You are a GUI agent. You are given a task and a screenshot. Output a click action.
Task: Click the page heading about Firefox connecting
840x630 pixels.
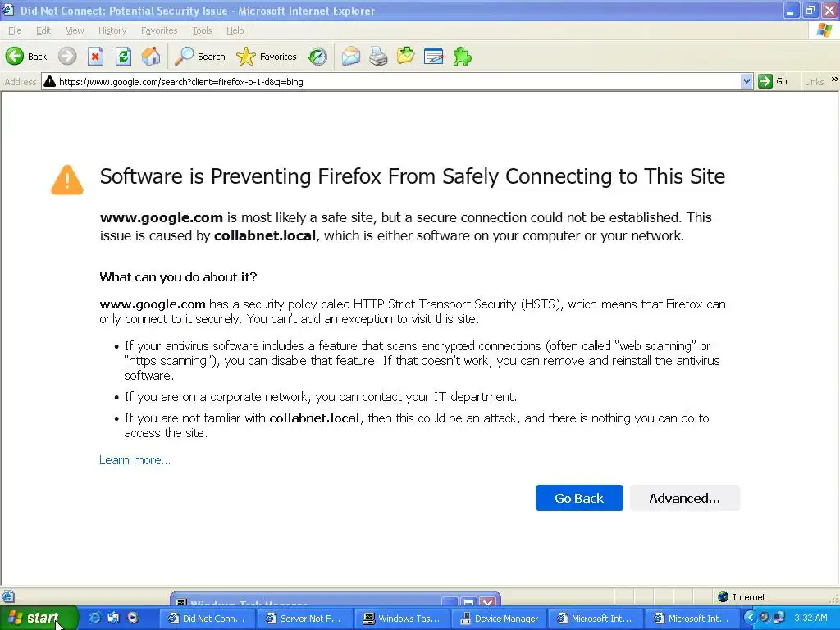pyautogui.click(x=413, y=177)
